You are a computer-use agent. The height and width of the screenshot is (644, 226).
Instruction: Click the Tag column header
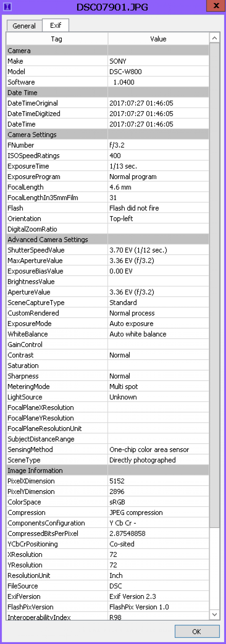(x=57, y=39)
